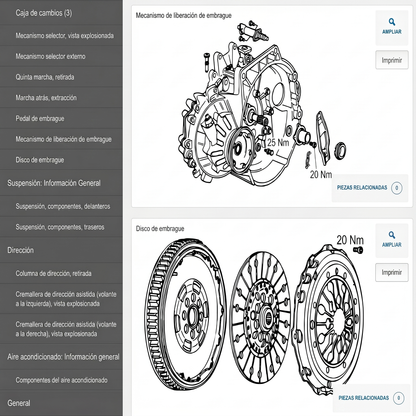Open related parts counter badge for Disco de embrague
416x416 pixels.
[398, 398]
